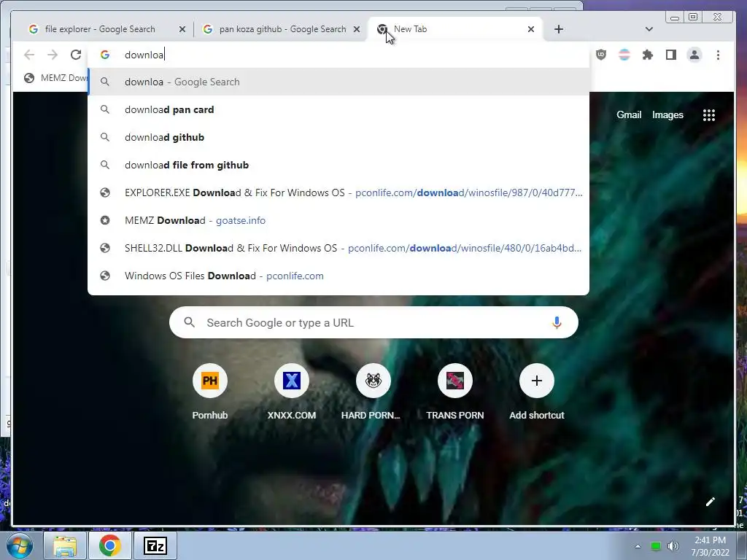Open the MEMZ Download bookmark
Viewport: 747px width, 560px height.
[x=55, y=77]
